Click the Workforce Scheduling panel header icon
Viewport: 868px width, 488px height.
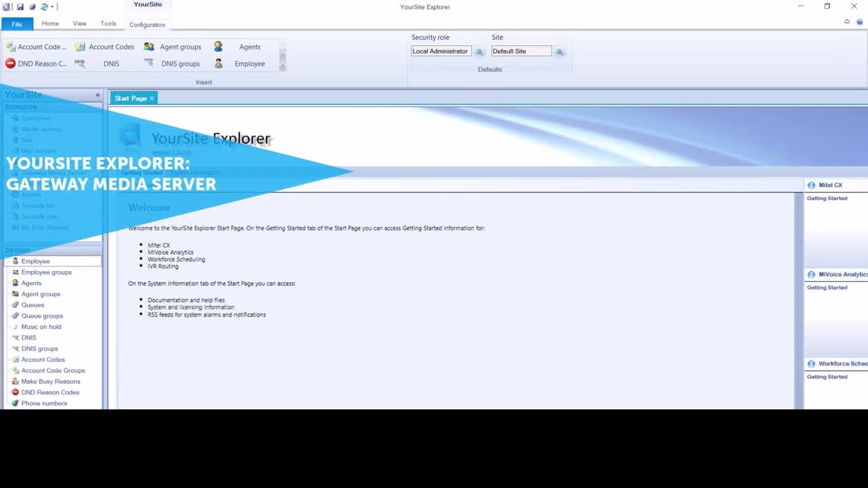coord(811,364)
